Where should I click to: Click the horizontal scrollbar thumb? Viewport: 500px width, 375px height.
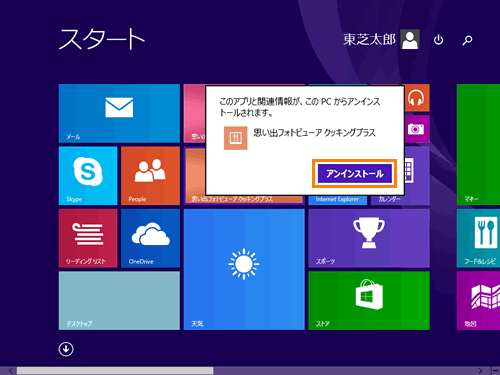point(115,370)
